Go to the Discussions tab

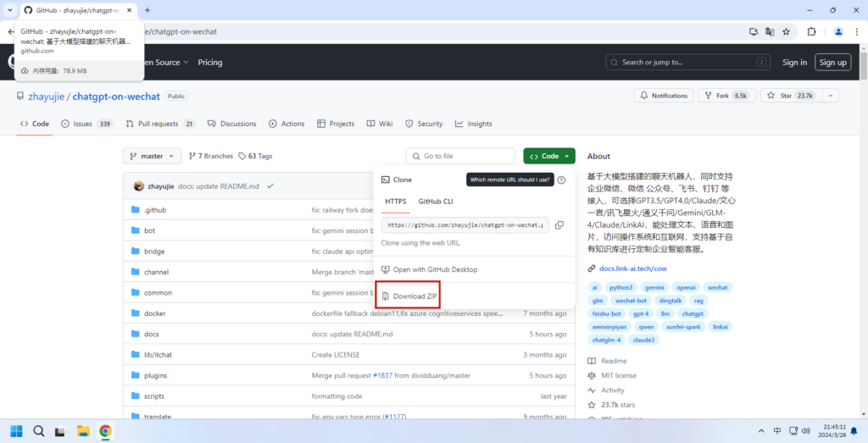[x=232, y=124]
